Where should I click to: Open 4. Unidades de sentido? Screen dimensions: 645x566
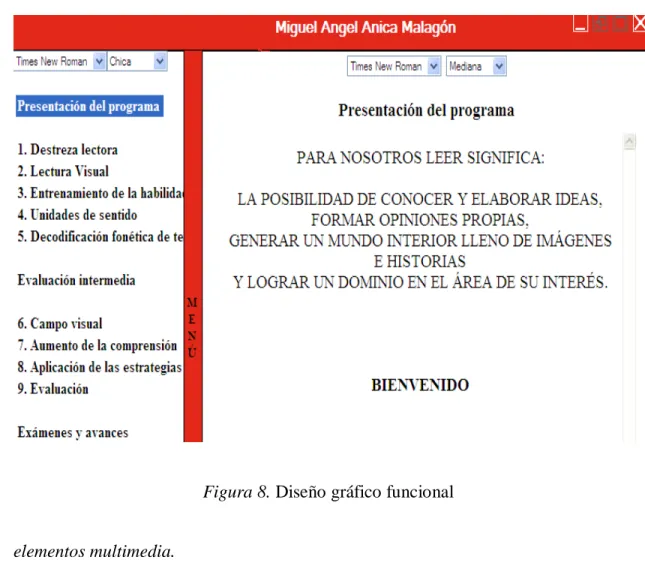click(x=77, y=215)
